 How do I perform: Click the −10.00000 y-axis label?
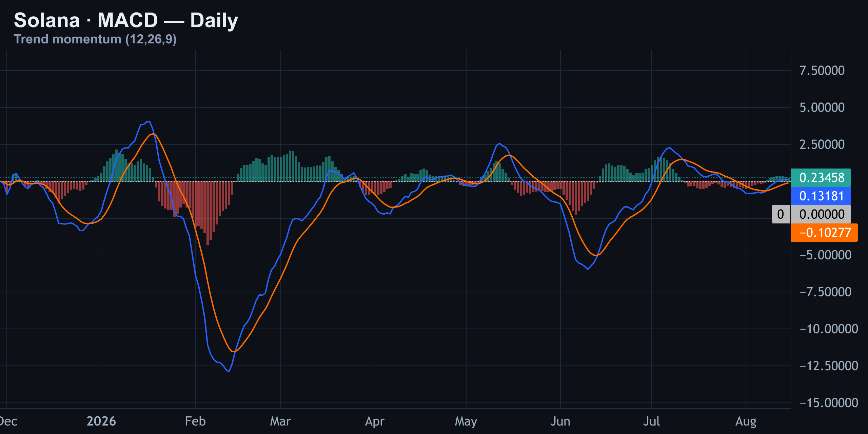pyautogui.click(x=829, y=329)
